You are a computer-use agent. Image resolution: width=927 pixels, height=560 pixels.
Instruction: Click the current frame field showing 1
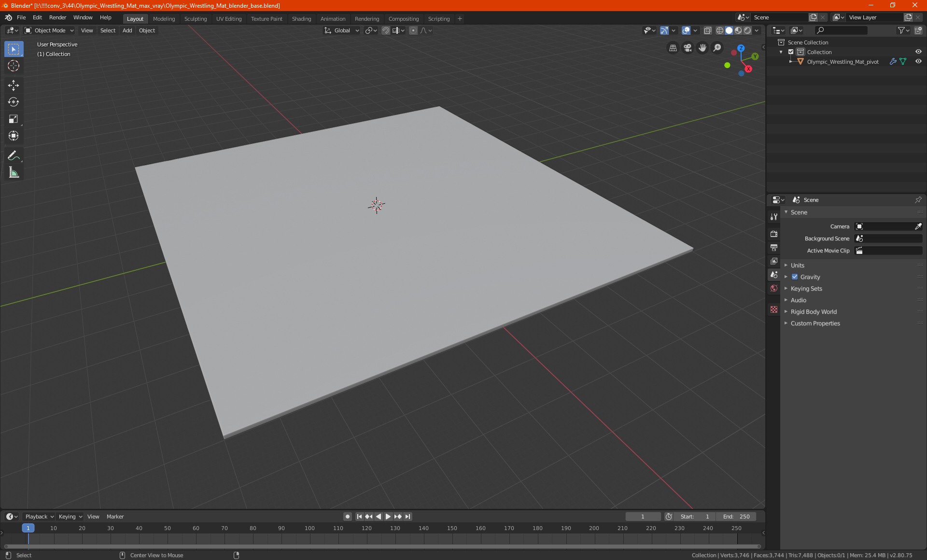coord(643,517)
